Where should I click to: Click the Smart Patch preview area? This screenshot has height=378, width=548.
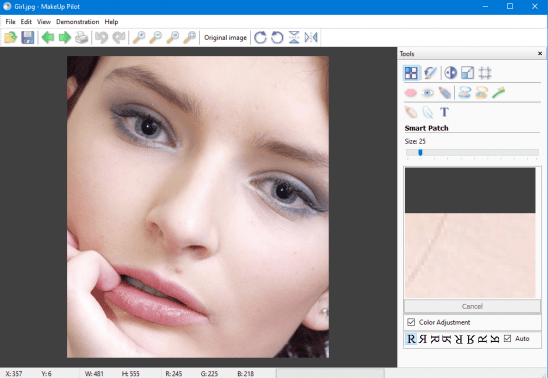coord(470,233)
